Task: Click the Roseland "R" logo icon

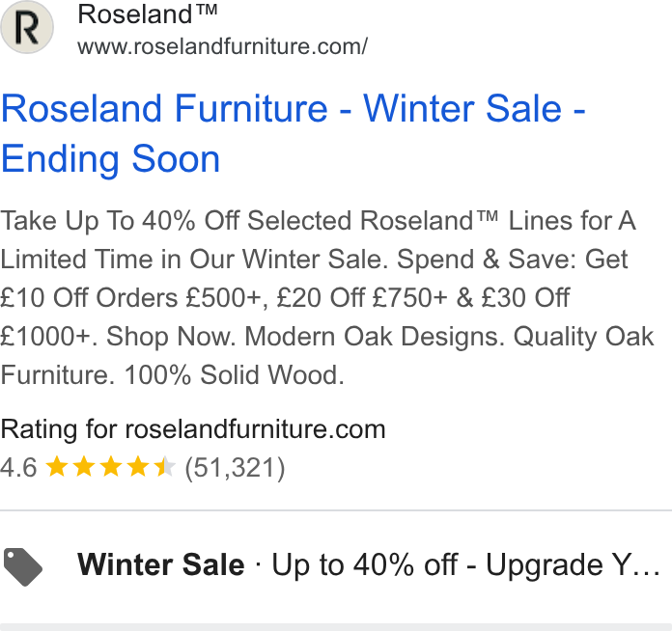Action: click(27, 27)
